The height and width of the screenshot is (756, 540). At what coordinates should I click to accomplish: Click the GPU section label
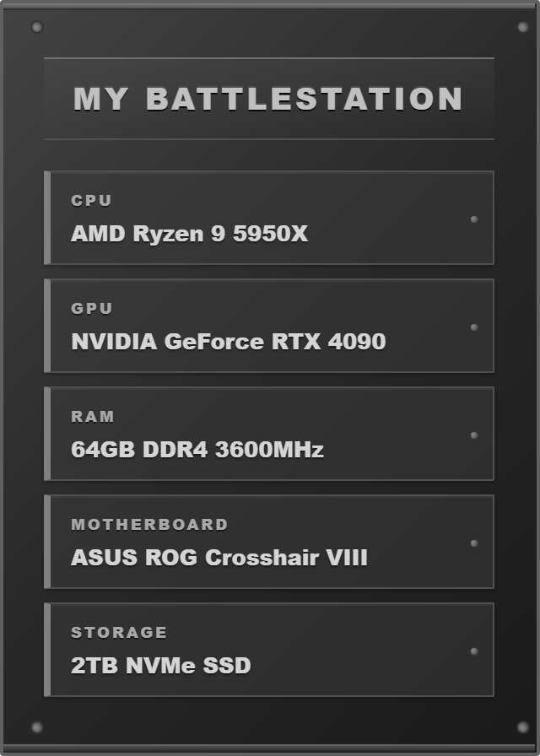pyautogui.click(x=91, y=309)
